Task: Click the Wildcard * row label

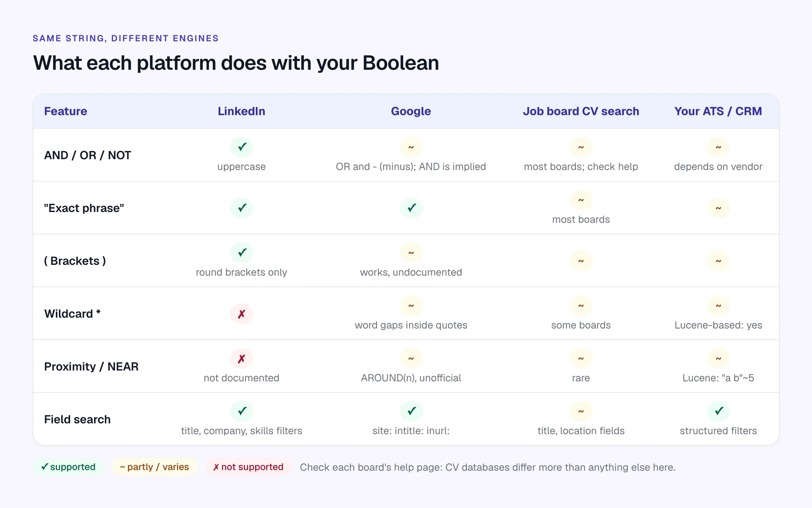Action: tap(72, 314)
